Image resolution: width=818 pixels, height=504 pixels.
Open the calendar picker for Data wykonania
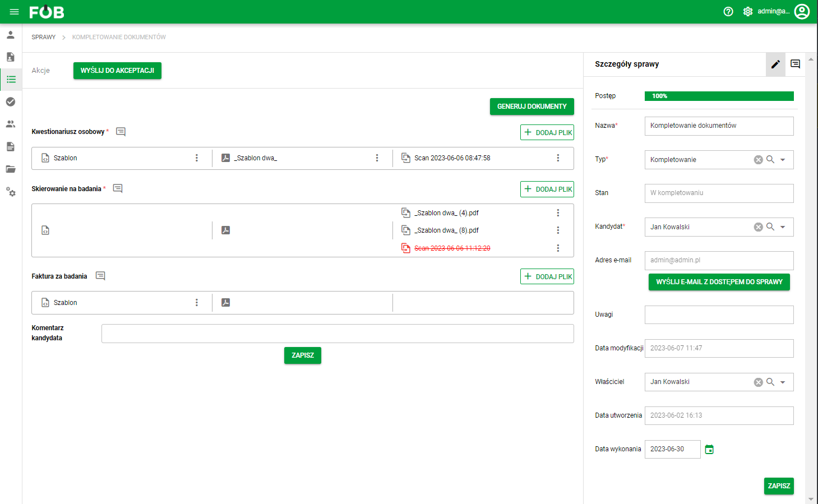[x=709, y=449]
